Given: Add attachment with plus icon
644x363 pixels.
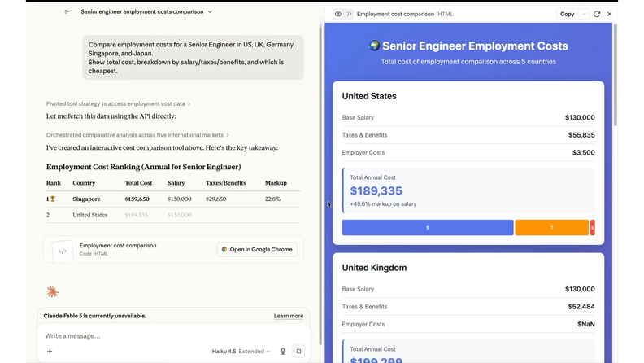Looking at the screenshot, I should [x=50, y=352].
